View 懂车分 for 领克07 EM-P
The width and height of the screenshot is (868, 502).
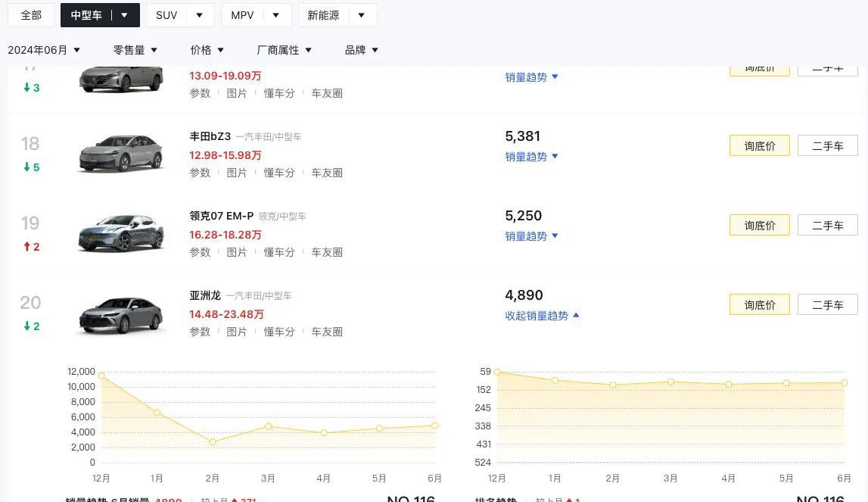[x=279, y=252]
